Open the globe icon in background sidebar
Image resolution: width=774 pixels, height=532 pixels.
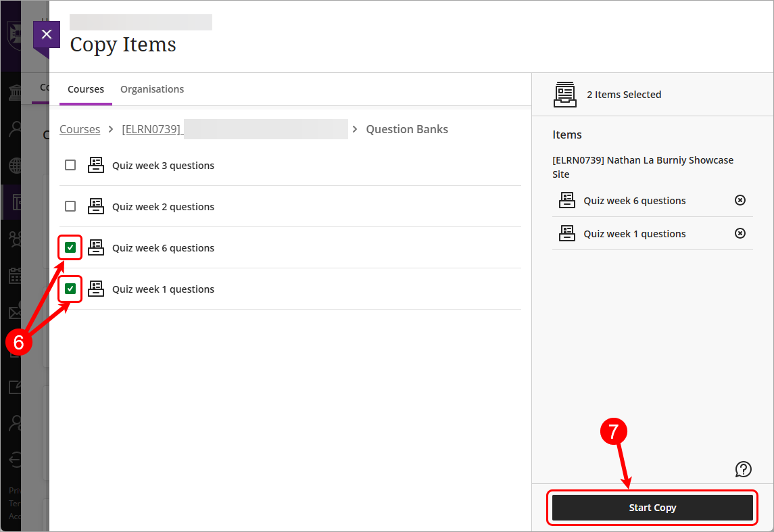pyautogui.click(x=16, y=166)
